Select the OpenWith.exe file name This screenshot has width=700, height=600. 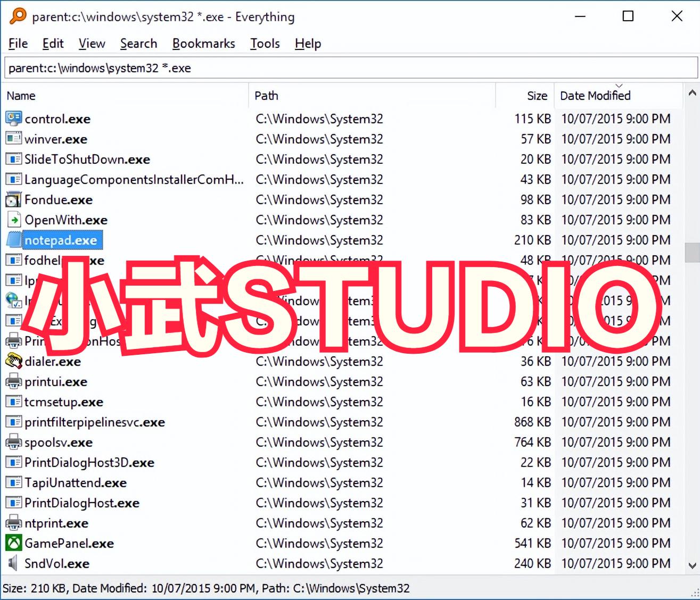coord(66,220)
